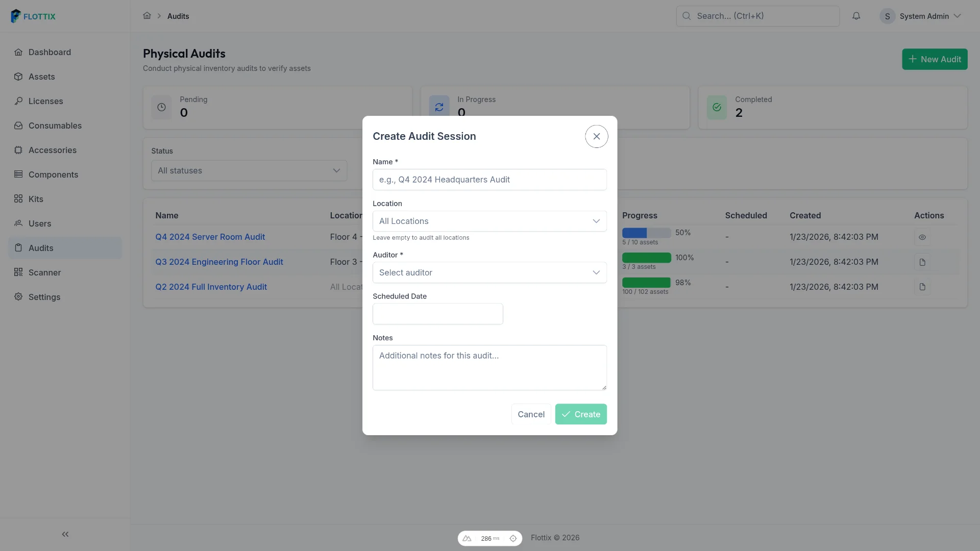
Task: Open the Select auditor dropdown
Action: (x=489, y=272)
